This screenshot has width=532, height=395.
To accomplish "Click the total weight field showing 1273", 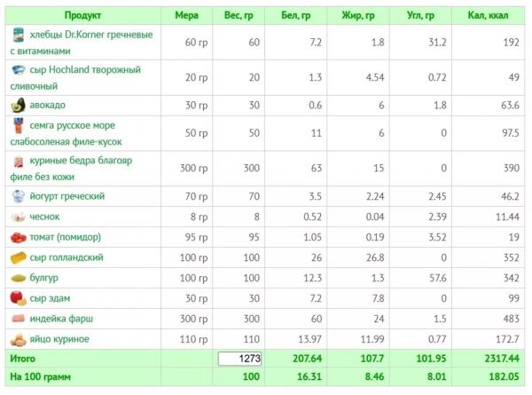I will pyautogui.click(x=239, y=359).
